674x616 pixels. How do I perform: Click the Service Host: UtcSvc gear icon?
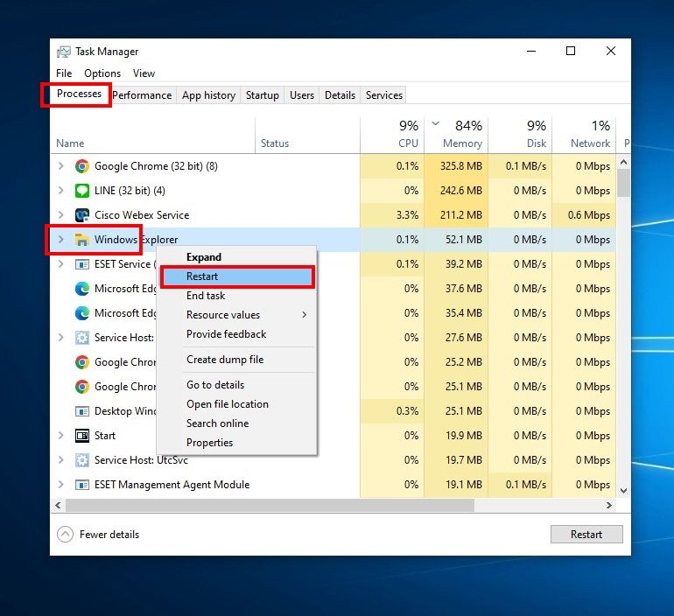tap(82, 460)
